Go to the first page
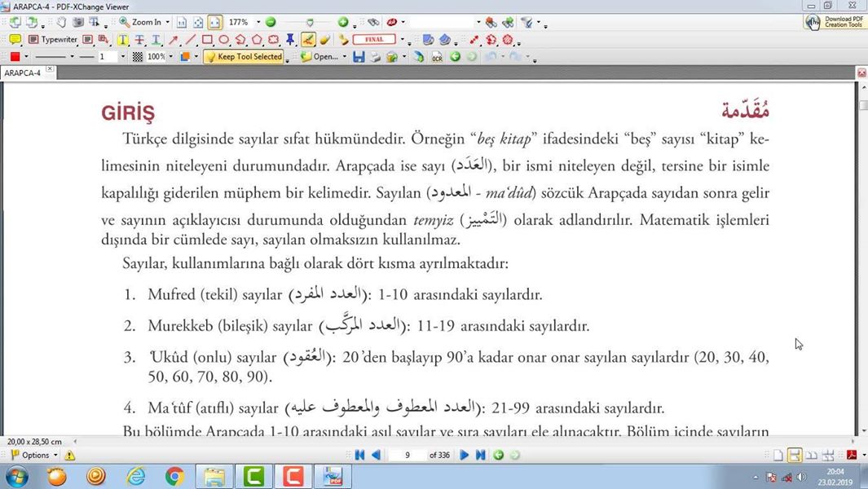This screenshot has height=489, width=868. (x=359, y=456)
